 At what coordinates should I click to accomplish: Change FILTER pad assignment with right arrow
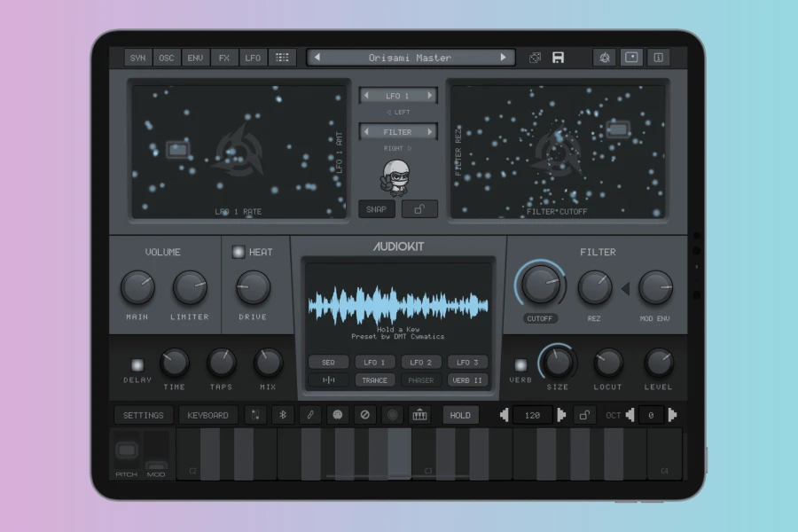tap(430, 132)
